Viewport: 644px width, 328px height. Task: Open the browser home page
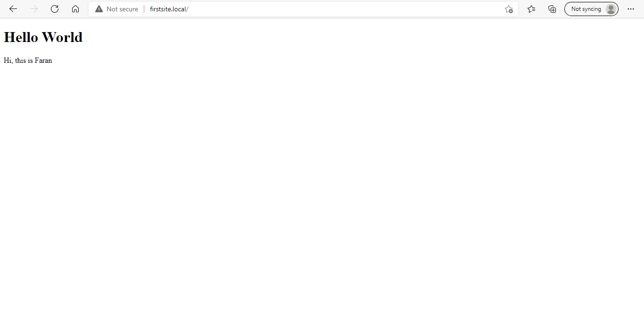[x=75, y=9]
